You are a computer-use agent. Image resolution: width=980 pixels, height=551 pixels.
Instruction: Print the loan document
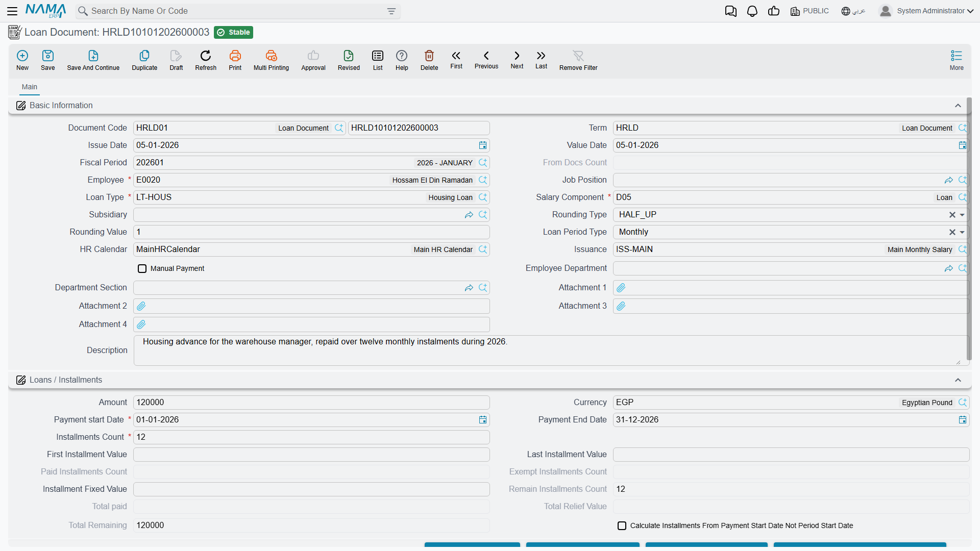pos(235,60)
